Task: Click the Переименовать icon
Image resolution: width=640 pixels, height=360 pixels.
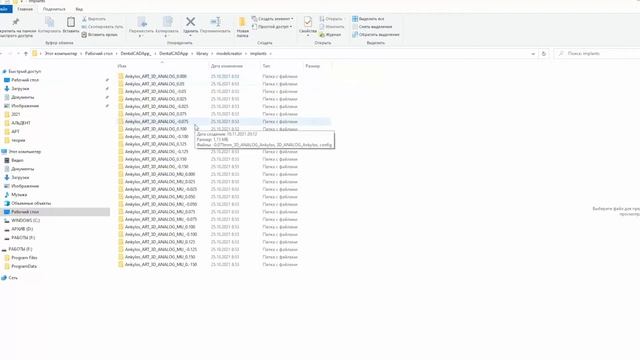Action: [215, 22]
